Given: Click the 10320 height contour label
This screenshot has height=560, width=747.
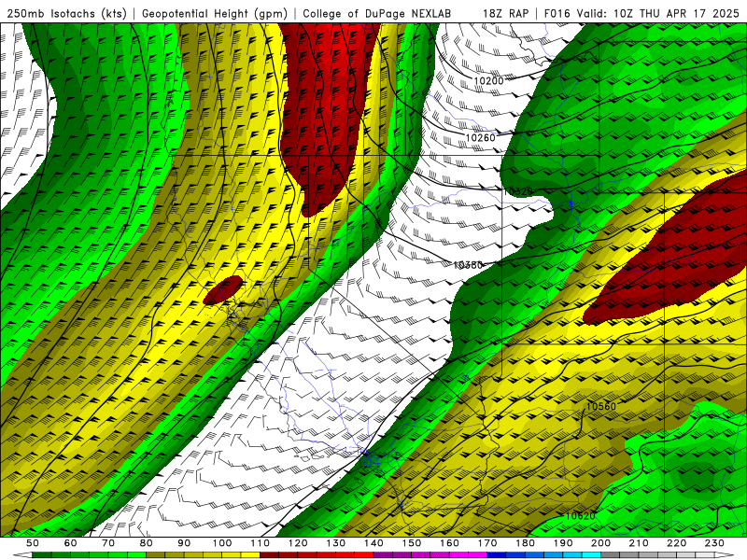Looking at the screenshot, I should [518, 191].
